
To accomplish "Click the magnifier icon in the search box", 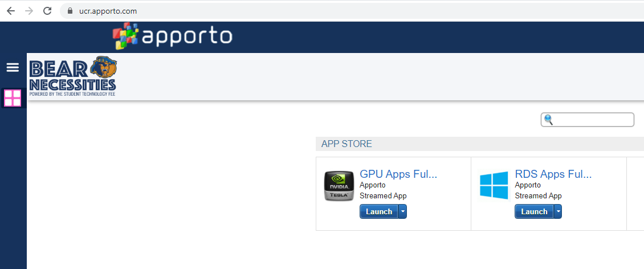I will [549, 120].
